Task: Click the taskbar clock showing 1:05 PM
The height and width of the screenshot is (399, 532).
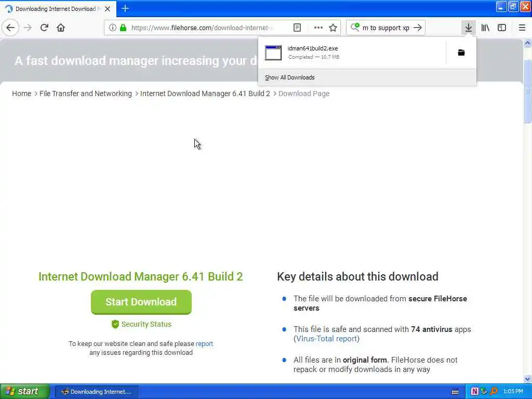Action: point(513,392)
